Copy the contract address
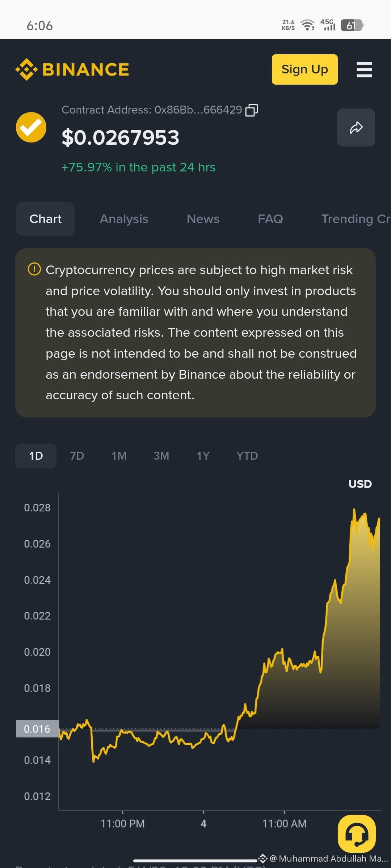The width and height of the screenshot is (391, 868). [252, 110]
